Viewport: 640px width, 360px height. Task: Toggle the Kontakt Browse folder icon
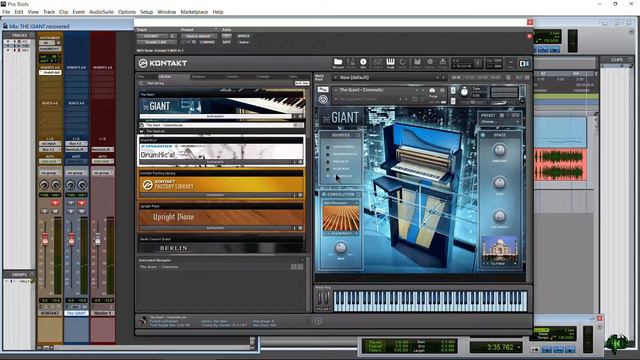click(338, 63)
